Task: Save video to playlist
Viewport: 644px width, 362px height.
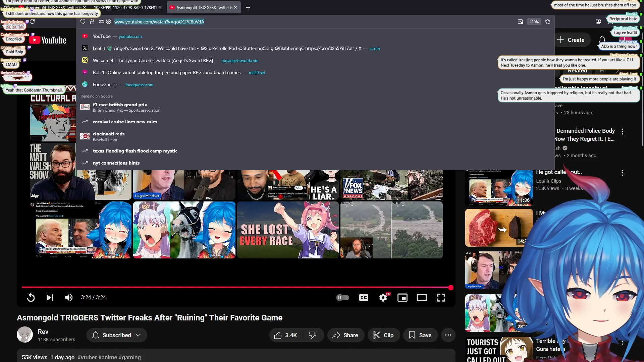Action: (420, 335)
